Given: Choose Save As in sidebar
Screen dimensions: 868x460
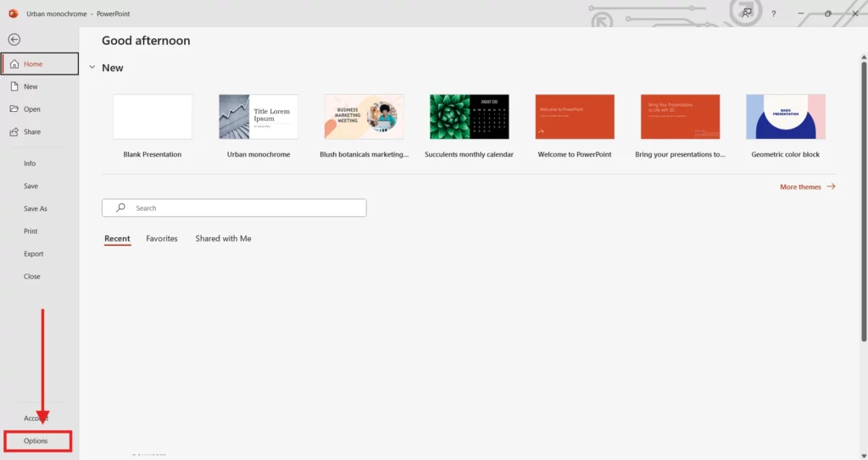Looking at the screenshot, I should pos(36,208).
